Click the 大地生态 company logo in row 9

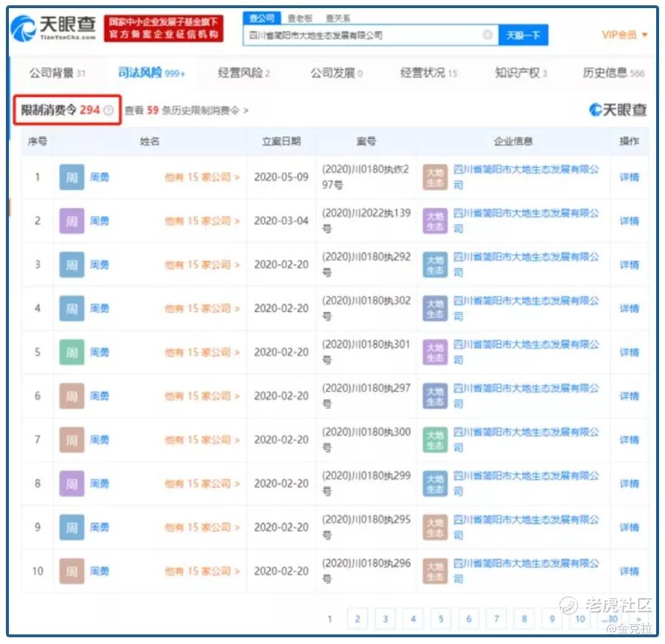[x=435, y=527]
